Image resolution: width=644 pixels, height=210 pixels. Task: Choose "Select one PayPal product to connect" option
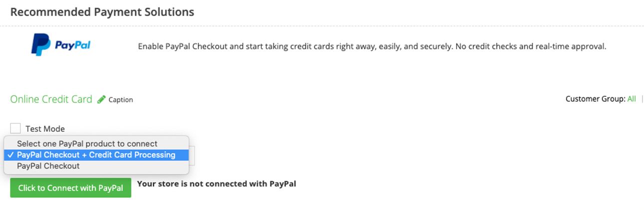point(87,144)
